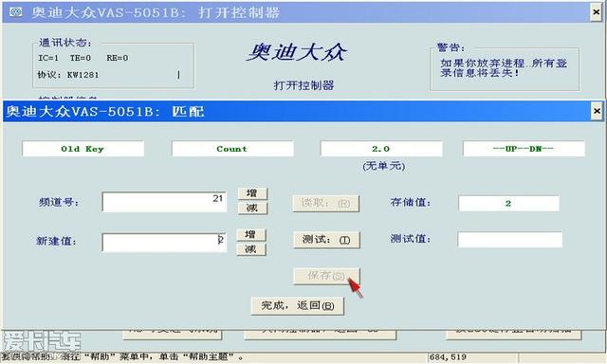Screen dimensions: 607x364
Task: Click the 奥迪大众 logo heading
Action: (297, 52)
